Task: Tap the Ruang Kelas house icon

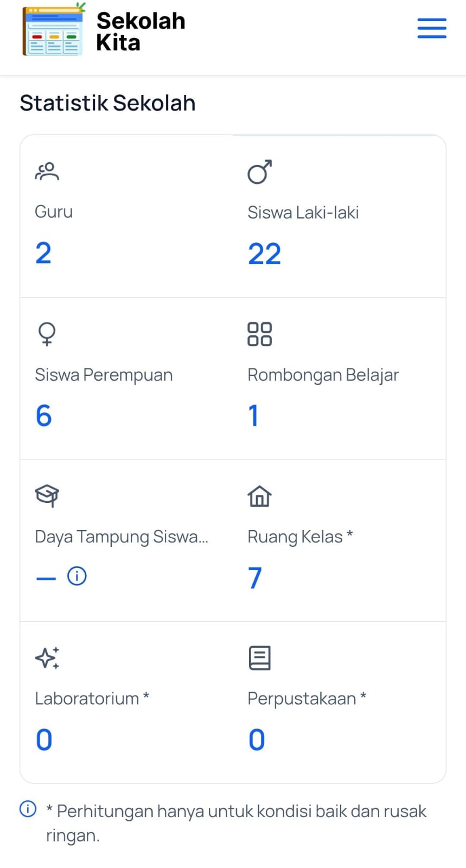Action: [259, 496]
